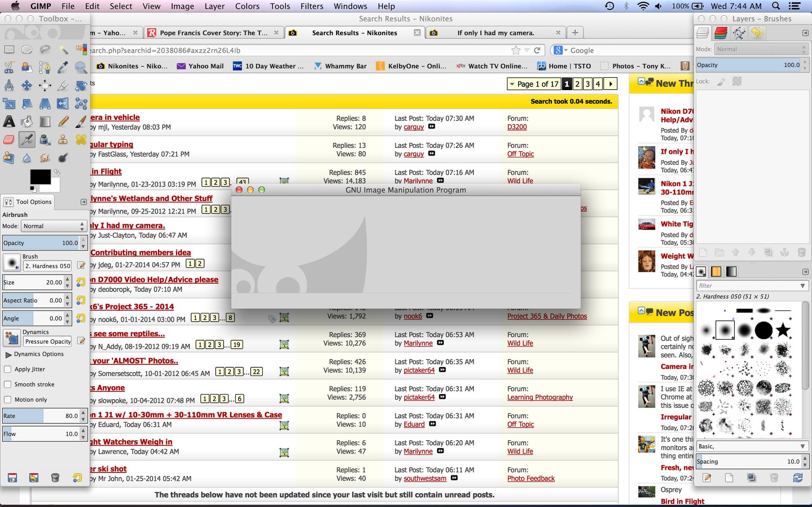This screenshot has height=507, width=812.
Task: Toggle the Smooth stroke checkbox
Action: pos(8,385)
